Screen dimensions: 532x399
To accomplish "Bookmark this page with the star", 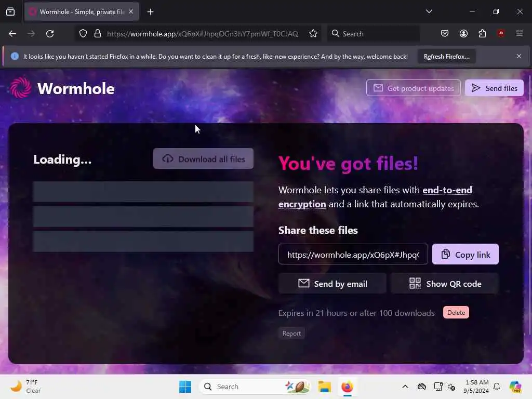I will [313, 34].
